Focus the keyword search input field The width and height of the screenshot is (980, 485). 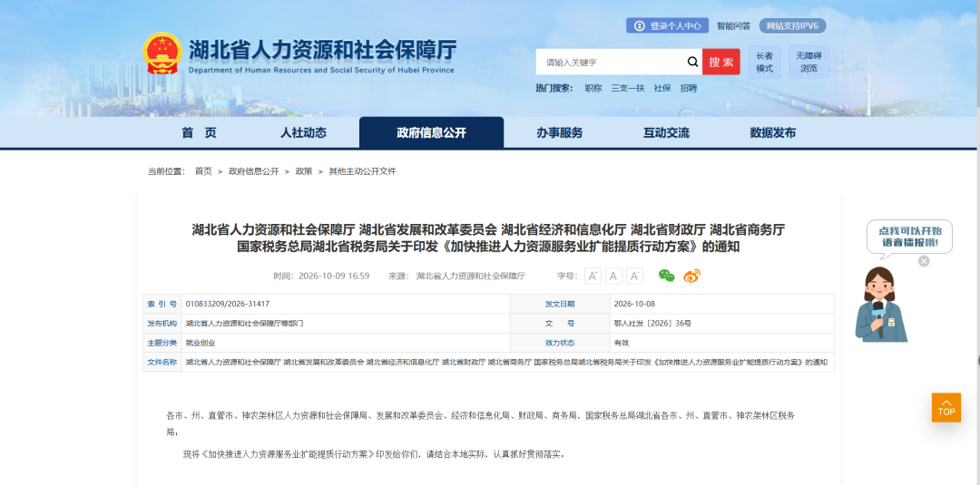pyautogui.click(x=611, y=62)
